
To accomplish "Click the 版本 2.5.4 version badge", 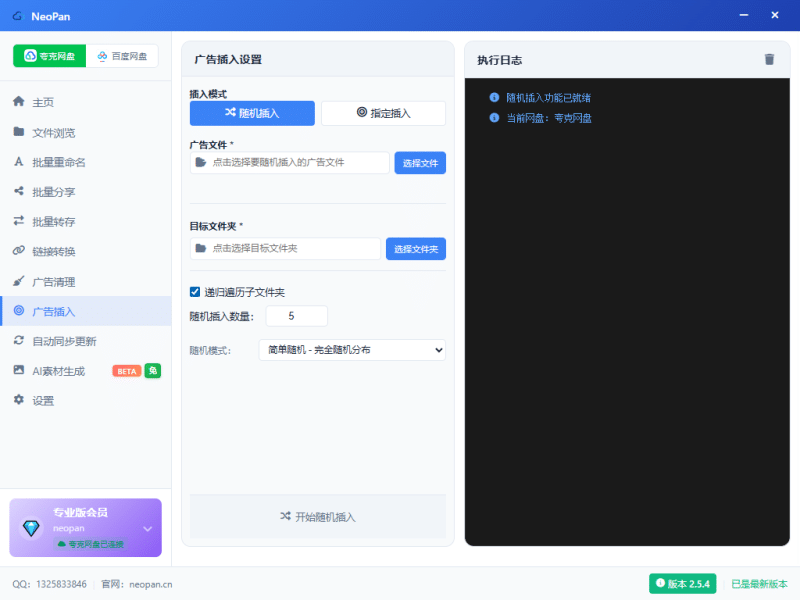I will (682, 583).
